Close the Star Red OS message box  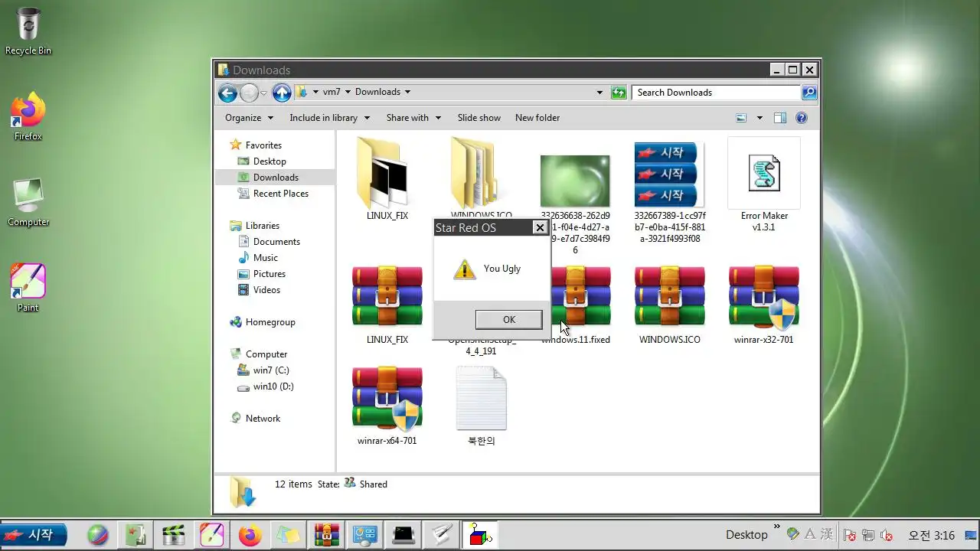tap(540, 227)
